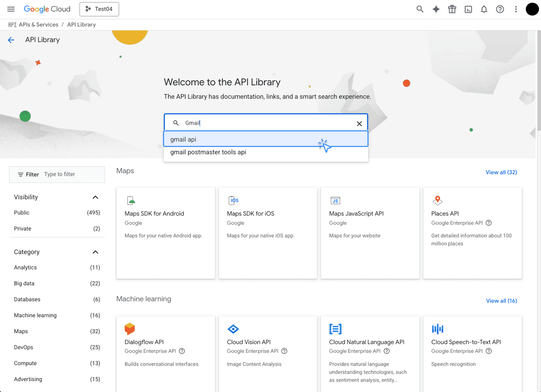541x392 pixels.
Task: Open the Places API card title
Action: [x=445, y=214]
